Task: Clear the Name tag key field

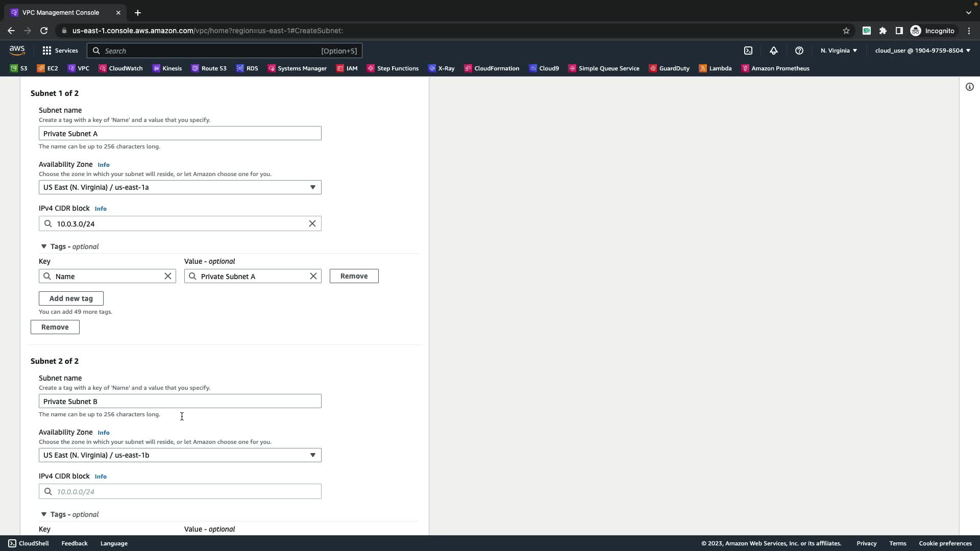Action: tap(168, 276)
